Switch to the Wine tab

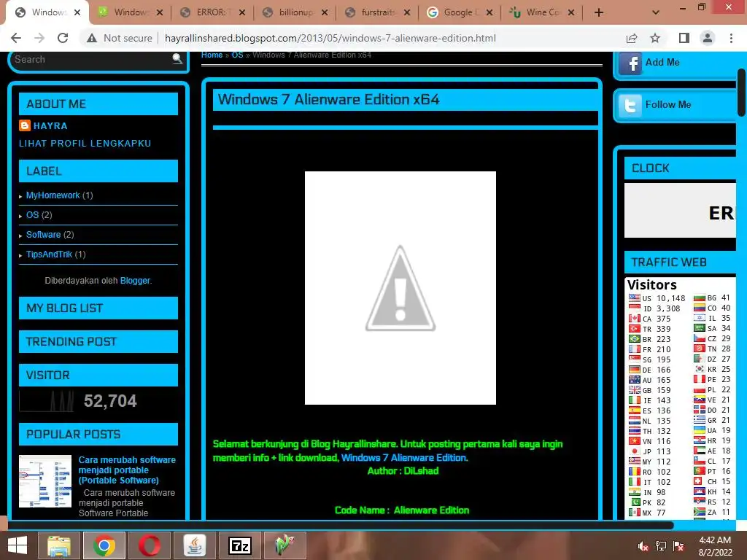(x=542, y=13)
